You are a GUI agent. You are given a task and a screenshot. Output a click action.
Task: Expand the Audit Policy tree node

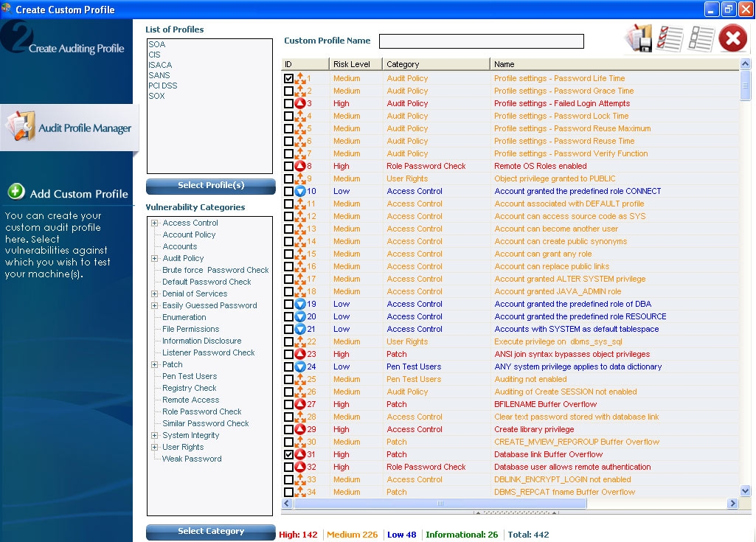(154, 258)
